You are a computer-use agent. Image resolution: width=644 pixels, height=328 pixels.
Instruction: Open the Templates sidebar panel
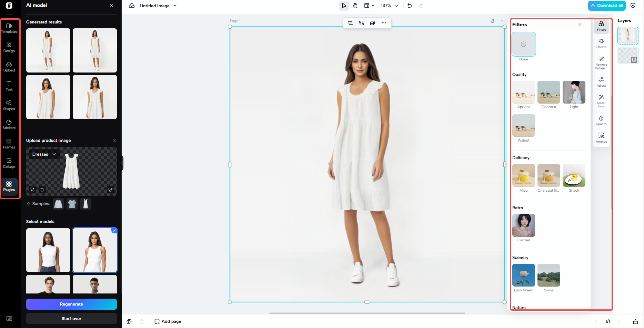(9, 28)
